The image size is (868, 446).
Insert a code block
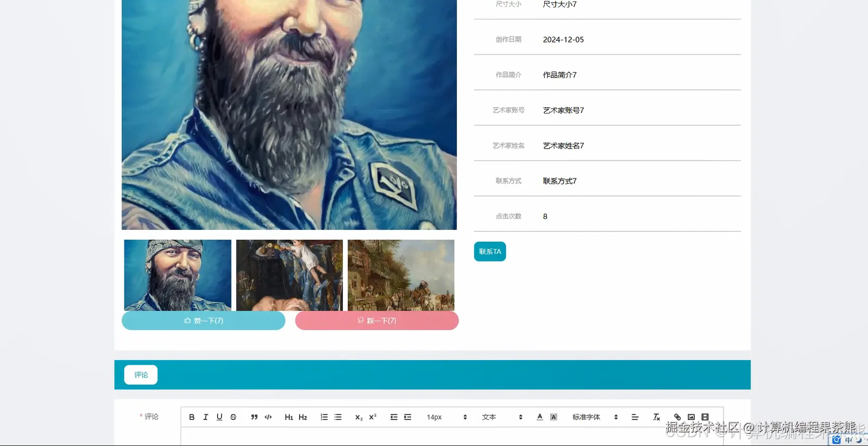click(268, 417)
